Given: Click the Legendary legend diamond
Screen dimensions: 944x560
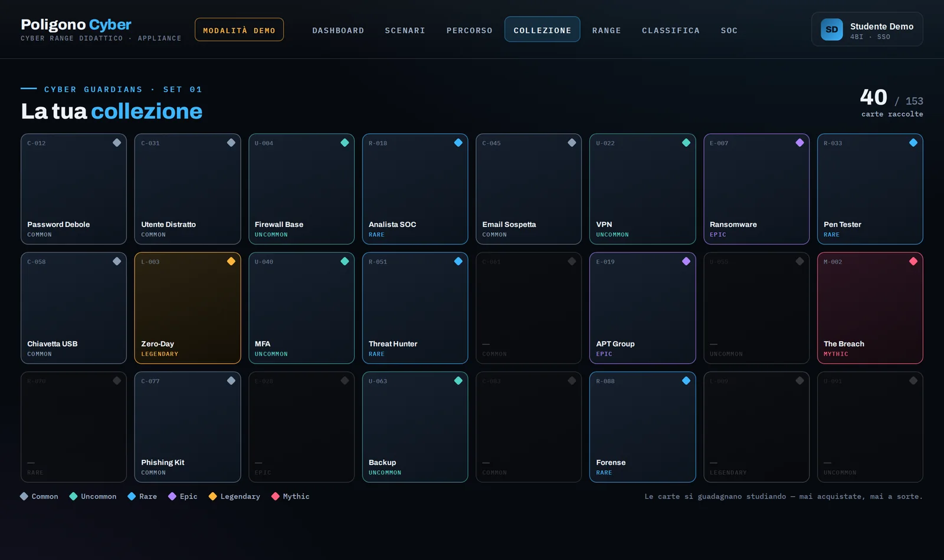Looking at the screenshot, I should coord(213,496).
